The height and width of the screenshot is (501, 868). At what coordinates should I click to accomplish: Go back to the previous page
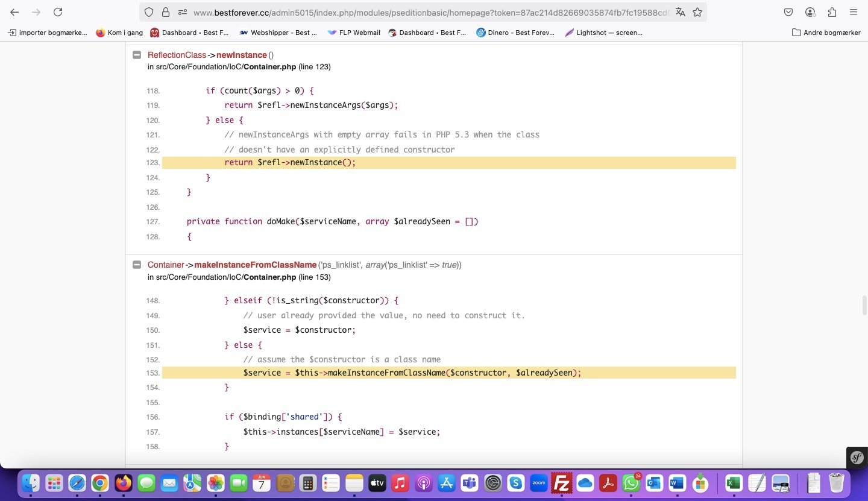click(14, 12)
